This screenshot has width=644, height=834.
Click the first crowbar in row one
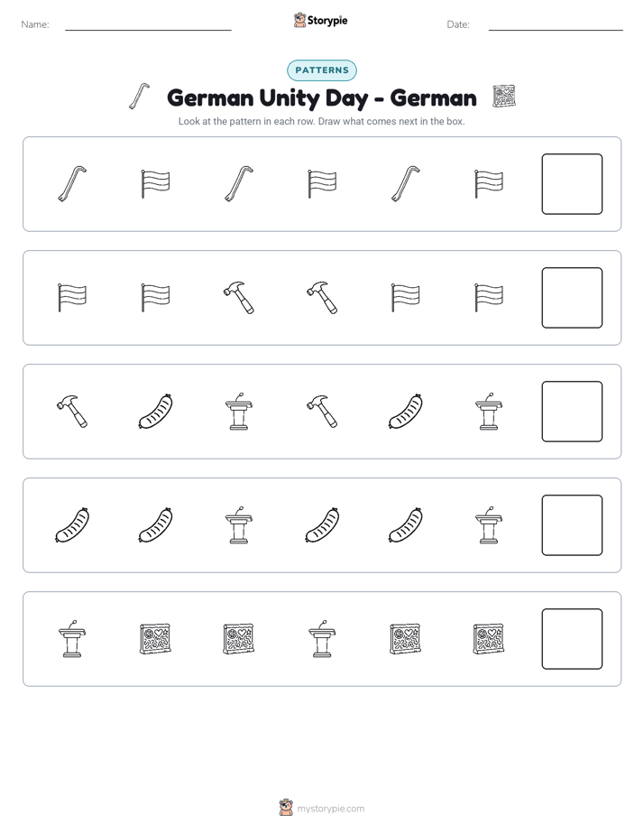click(x=72, y=184)
